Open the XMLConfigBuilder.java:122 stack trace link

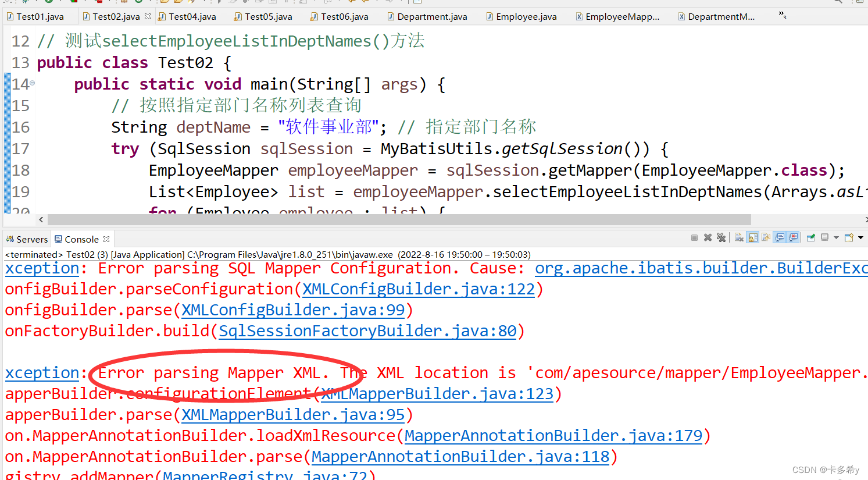(x=419, y=289)
